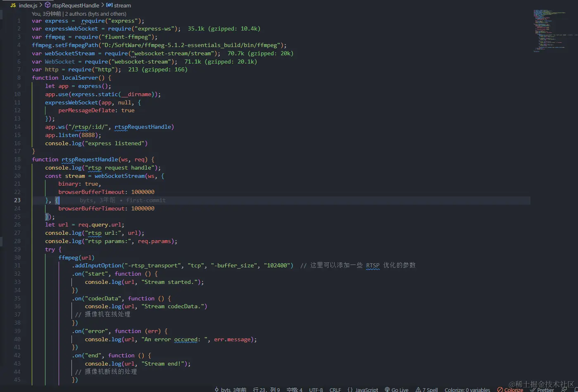578x392 pixels.
Task: Open the UTF-8 encoding picker
Action: coord(316,389)
